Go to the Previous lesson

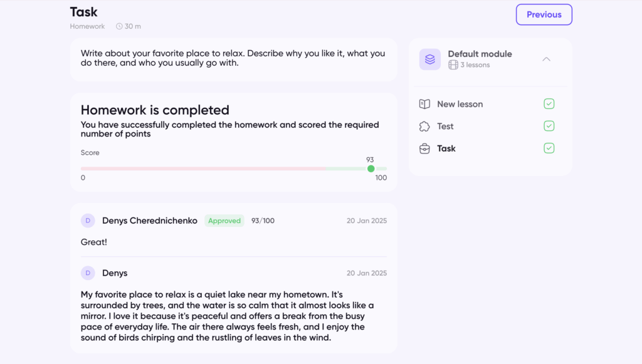(x=544, y=14)
